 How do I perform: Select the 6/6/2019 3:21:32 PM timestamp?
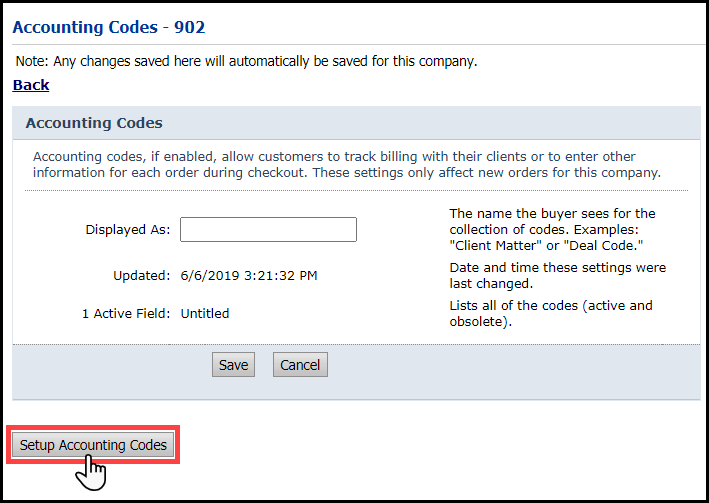click(x=249, y=275)
